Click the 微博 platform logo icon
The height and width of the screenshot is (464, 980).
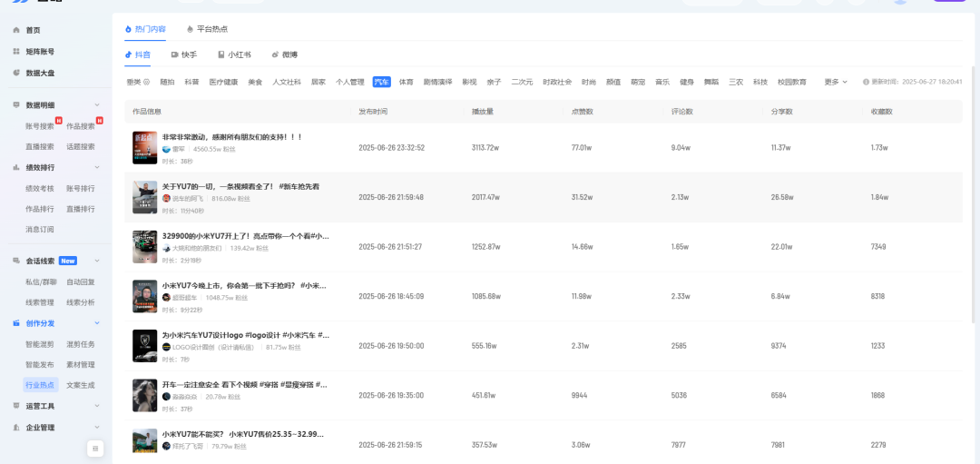[x=275, y=54]
